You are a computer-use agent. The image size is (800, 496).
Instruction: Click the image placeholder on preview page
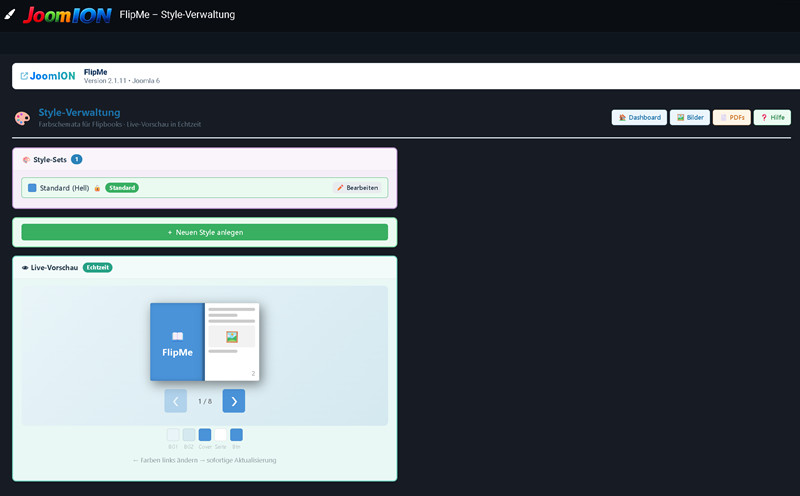click(x=232, y=337)
